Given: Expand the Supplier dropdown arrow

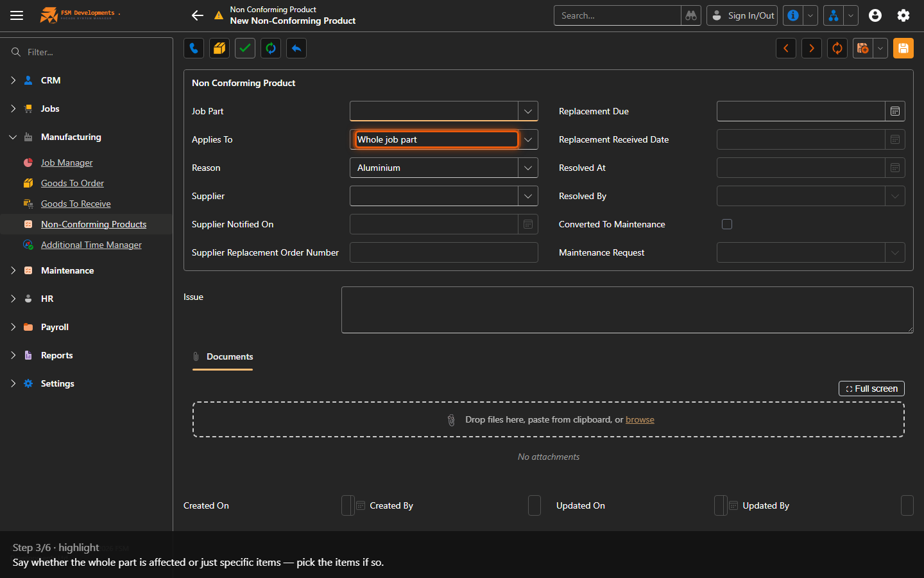Looking at the screenshot, I should point(528,196).
